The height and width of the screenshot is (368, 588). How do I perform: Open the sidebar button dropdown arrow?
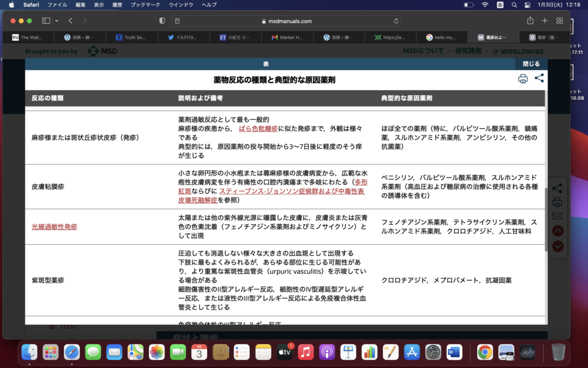click(56, 21)
